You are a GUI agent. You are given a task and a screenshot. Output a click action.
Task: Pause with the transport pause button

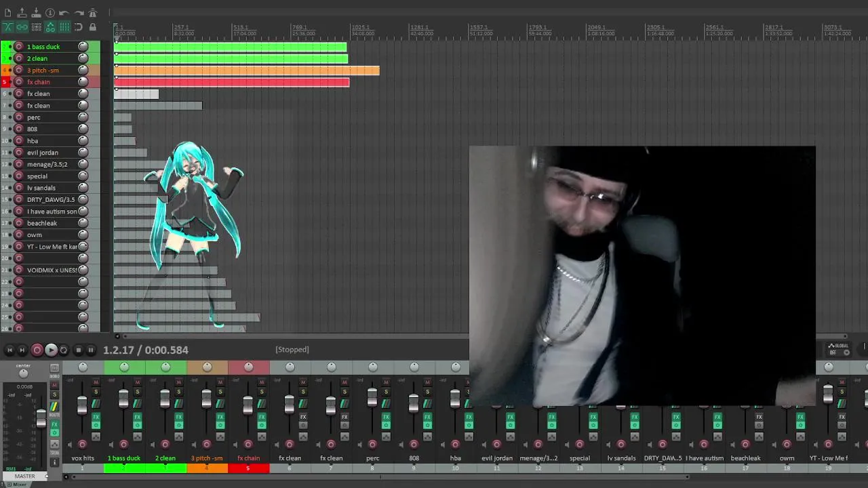pos(91,350)
